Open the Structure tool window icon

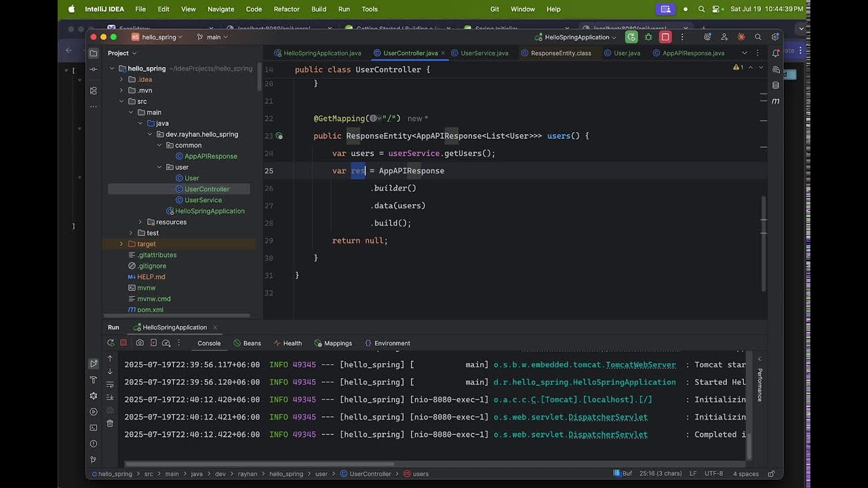point(94,91)
